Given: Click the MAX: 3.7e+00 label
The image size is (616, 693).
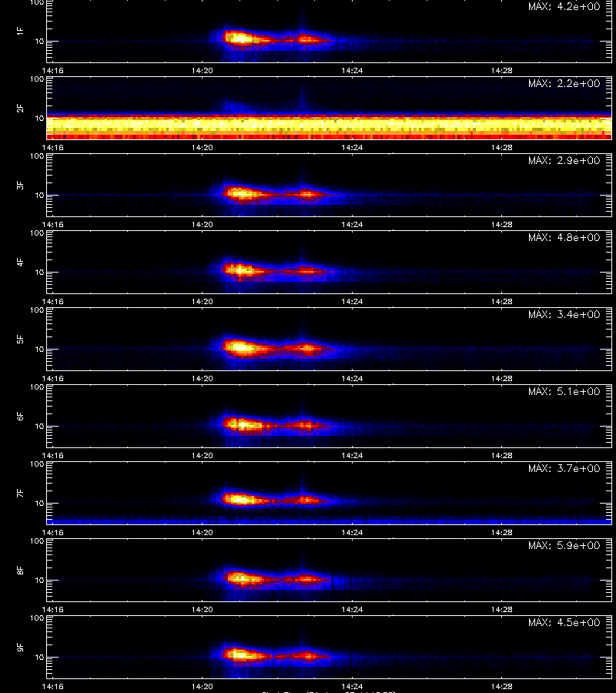Looking at the screenshot, I should tap(564, 468).
